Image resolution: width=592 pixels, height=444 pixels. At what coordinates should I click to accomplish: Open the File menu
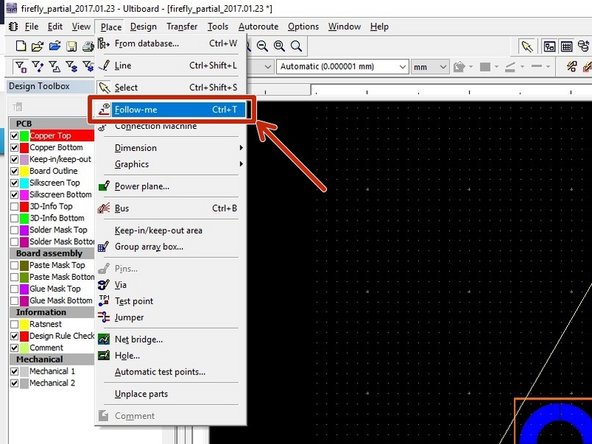coord(32,27)
